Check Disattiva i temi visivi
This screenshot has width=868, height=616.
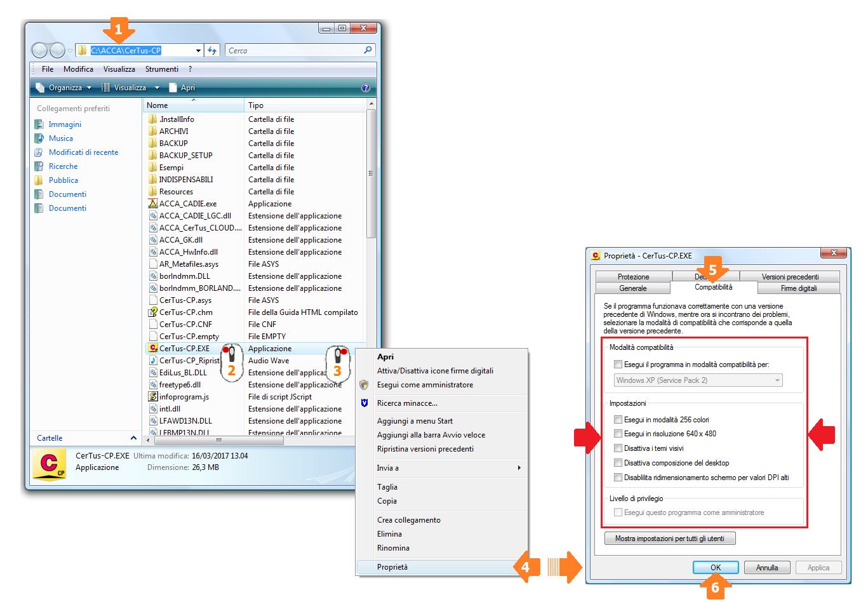618,448
